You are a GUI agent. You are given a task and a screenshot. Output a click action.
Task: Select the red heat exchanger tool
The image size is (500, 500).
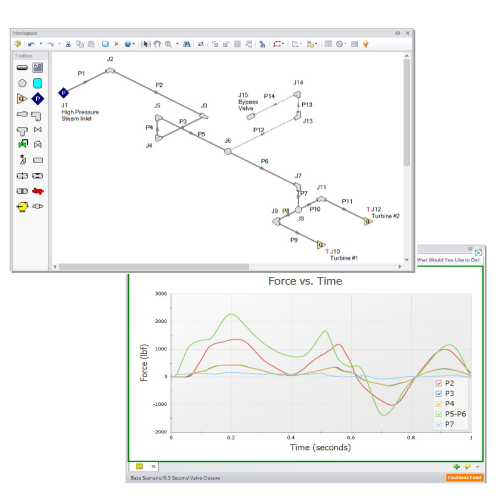(x=38, y=191)
